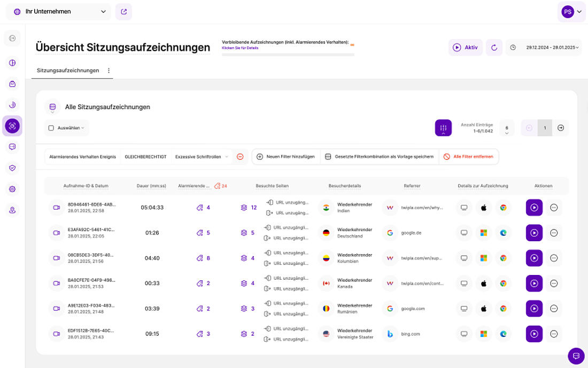Go to the previous page of entries
The height and width of the screenshot is (368, 588).
529,128
